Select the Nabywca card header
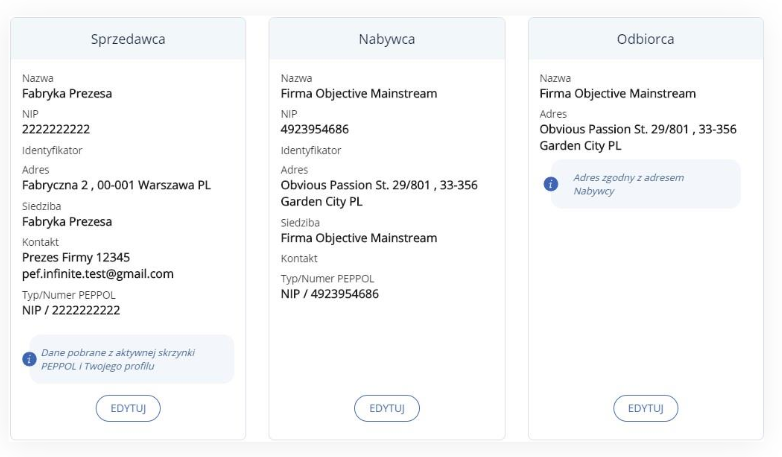This screenshot has height=457, width=782. coord(387,39)
